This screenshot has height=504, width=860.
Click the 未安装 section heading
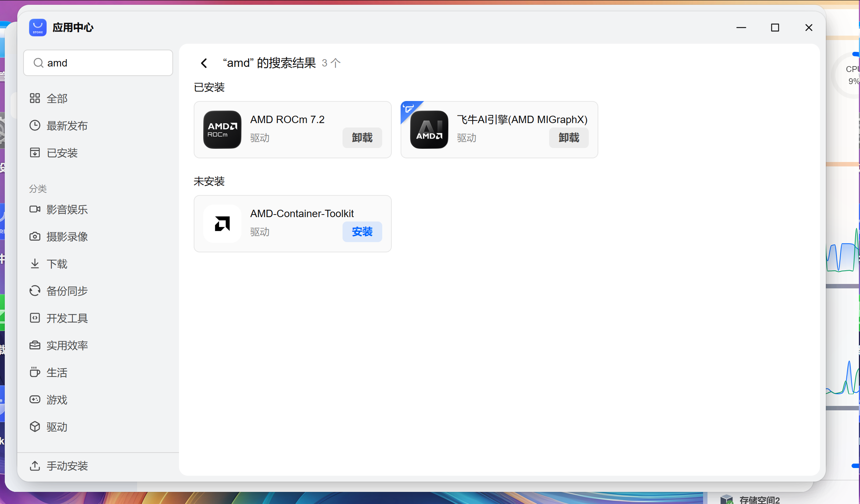coord(209,181)
